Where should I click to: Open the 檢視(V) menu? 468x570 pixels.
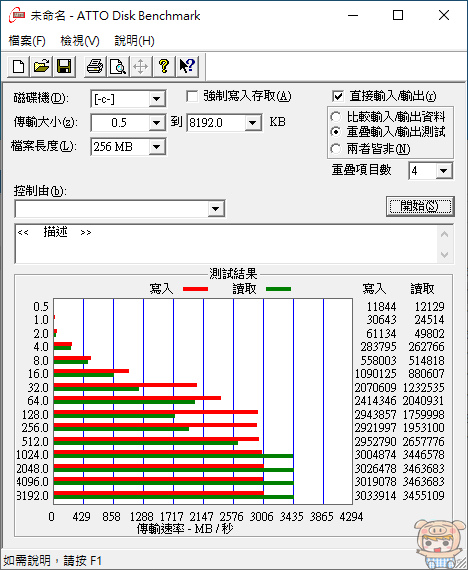click(80, 40)
